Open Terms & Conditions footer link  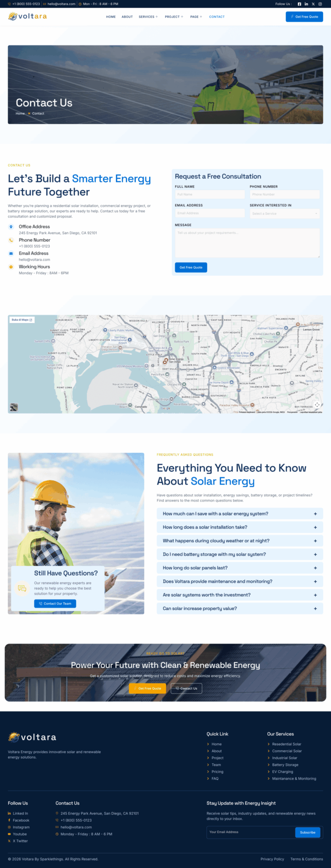coord(307,859)
